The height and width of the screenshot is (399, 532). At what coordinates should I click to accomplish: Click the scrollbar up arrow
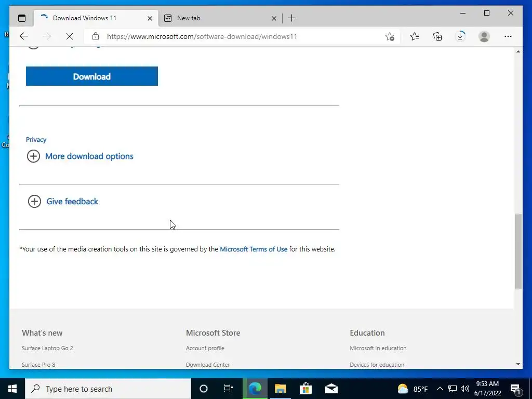pos(518,51)
